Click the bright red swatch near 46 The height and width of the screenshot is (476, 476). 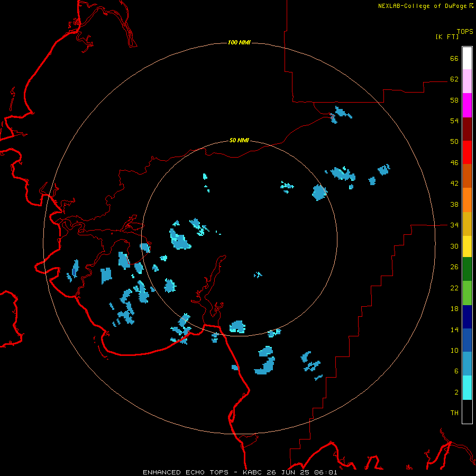tap(467, 152)
